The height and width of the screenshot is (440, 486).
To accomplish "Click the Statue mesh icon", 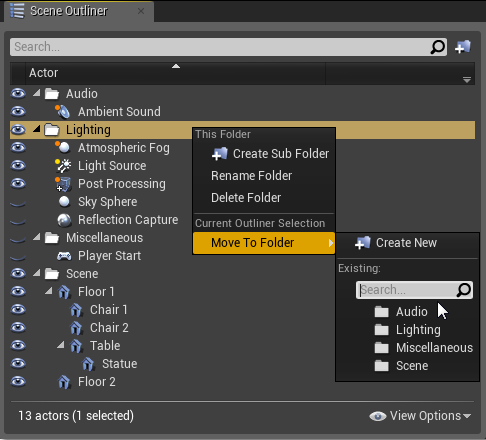I will point(88,364).
